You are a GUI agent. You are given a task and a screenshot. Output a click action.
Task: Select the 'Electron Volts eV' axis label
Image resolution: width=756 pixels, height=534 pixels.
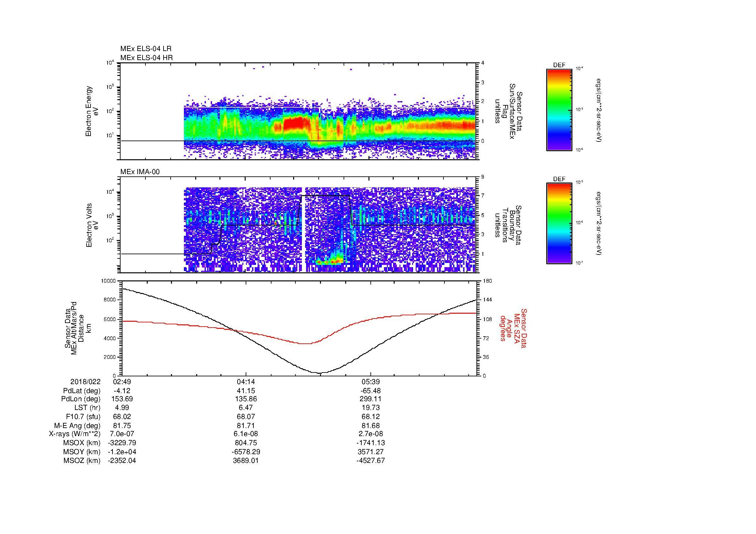tap(92, 225)
